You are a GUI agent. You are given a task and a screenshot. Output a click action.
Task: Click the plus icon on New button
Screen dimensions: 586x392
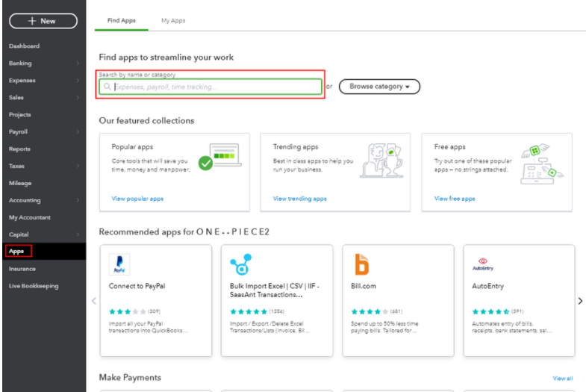(x=32, y=21)
